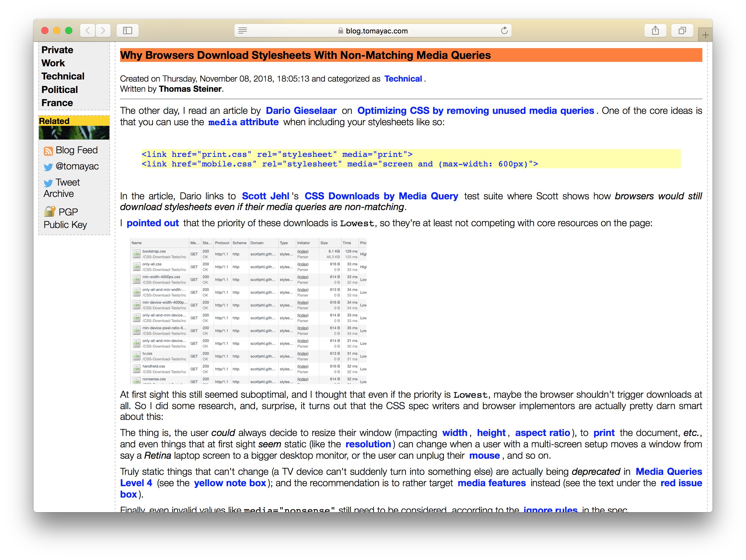The width and height of the screenshot is (746, 560).
Task: Follow the width link
Action: click(x=455, y=433)
